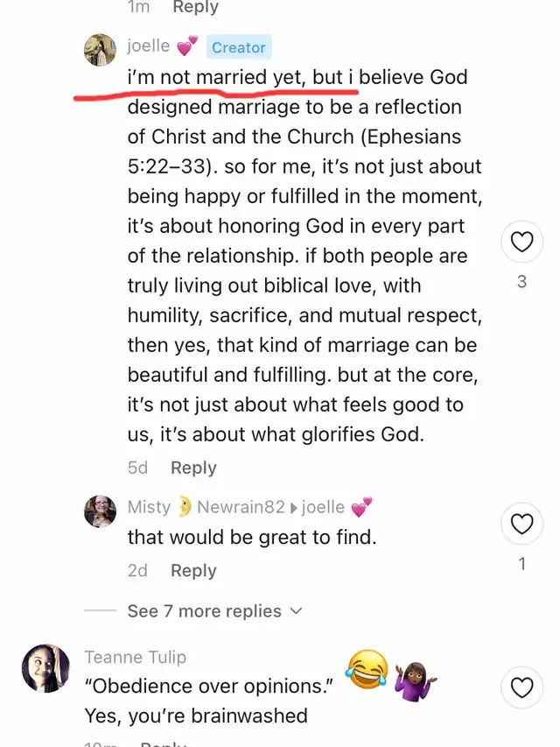The image size is (560, 747).
Task: Select joelle's comment about marriage
Action: coord(304,255)
